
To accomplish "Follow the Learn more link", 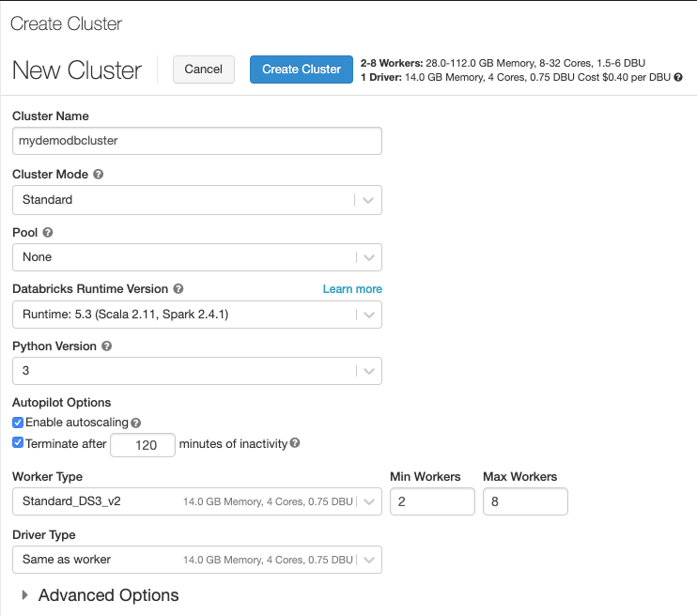I will (x=352, y=289).
